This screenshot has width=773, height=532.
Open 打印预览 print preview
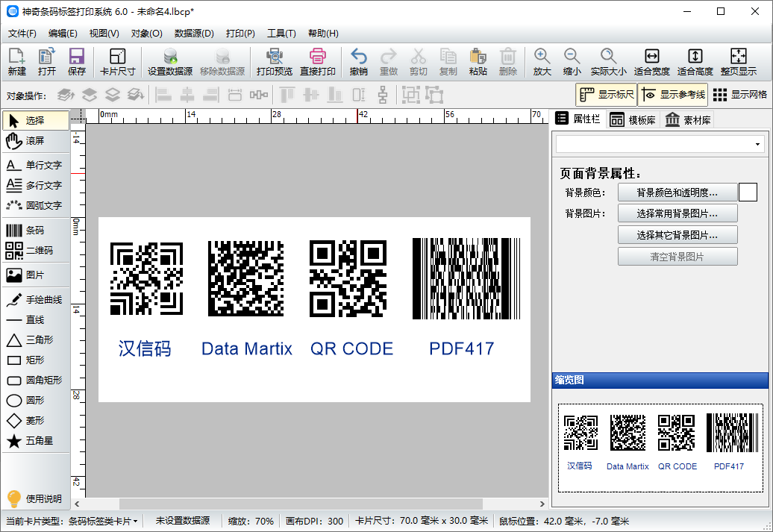click(x=275, y=62)
